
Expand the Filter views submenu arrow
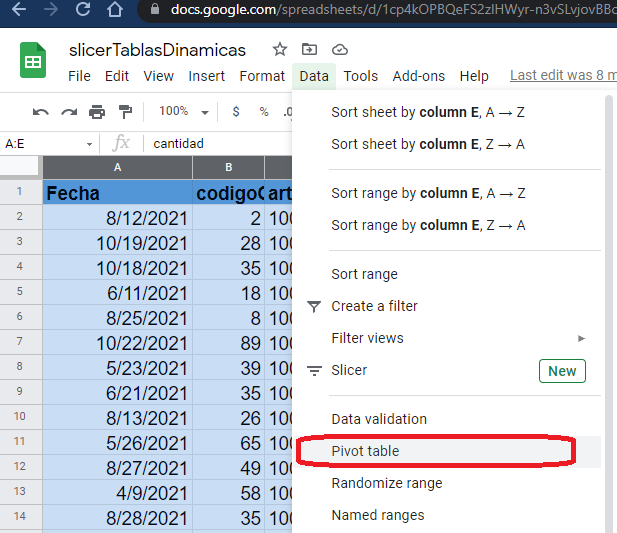(581, 338)
